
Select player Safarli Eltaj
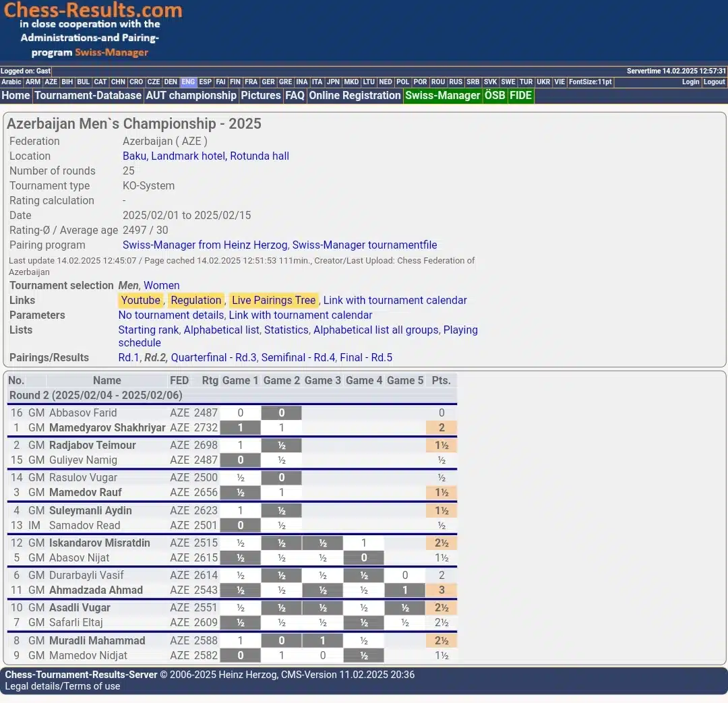(x=75, y=623)
